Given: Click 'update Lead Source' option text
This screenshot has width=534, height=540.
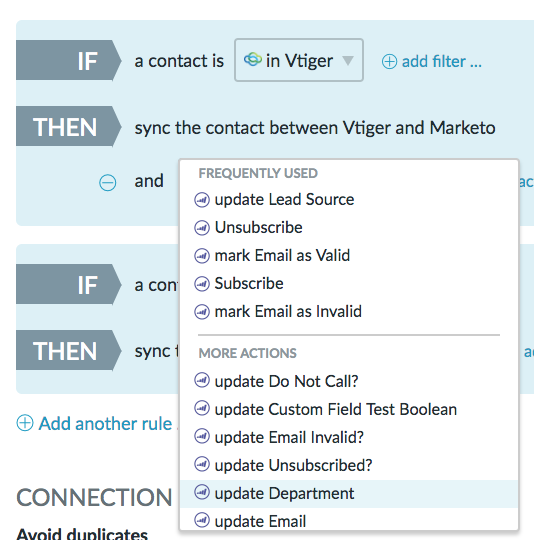Looking at the screenshot, I should [x=284, y=200].
